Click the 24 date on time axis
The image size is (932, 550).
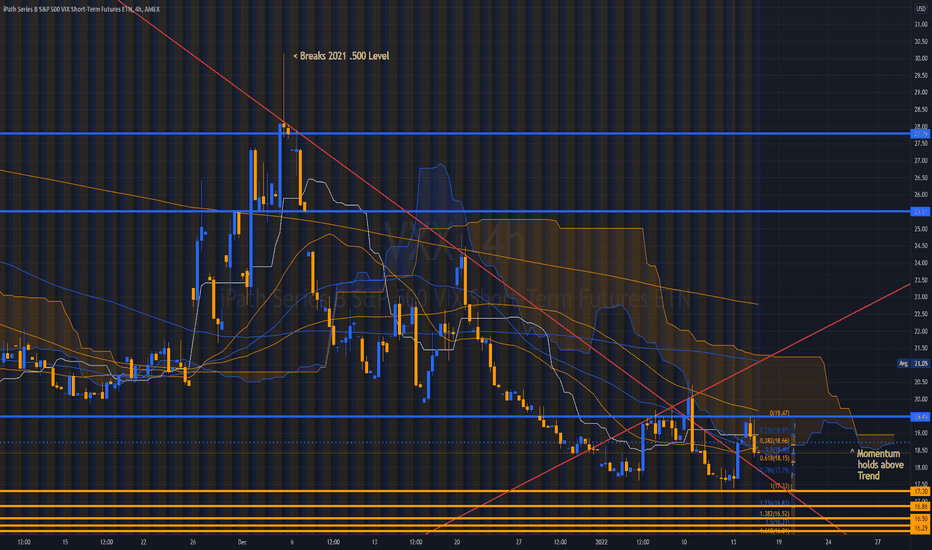828,542
